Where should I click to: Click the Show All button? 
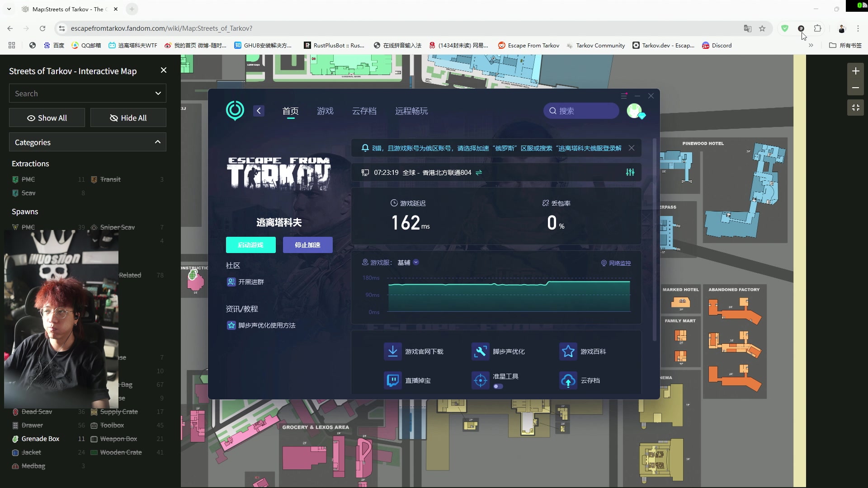coord(47,118)
